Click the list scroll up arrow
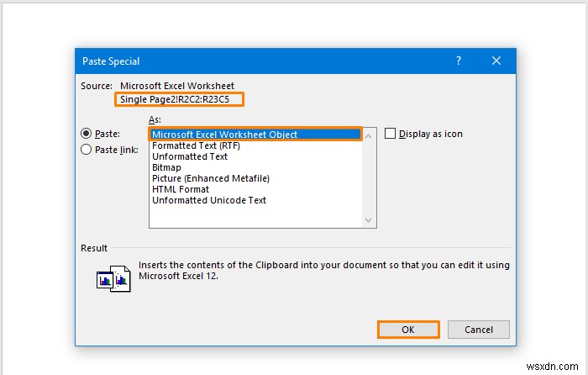Viewport: 588px width, 375px height. click(368, 136)
